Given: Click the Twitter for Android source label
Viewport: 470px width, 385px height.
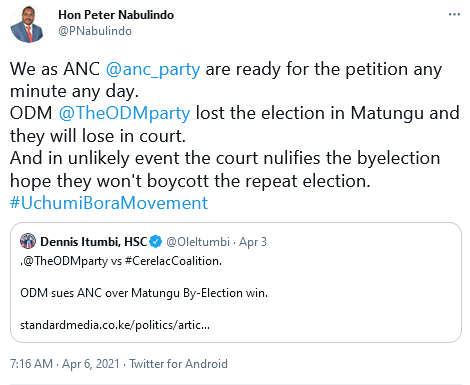Looking at the screenshot, I should 178,364.
